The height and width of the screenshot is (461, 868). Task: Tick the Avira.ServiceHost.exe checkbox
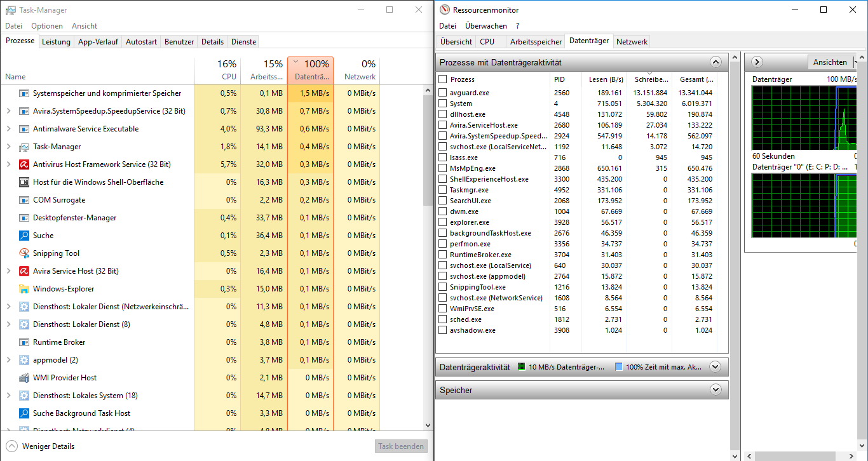443,125
